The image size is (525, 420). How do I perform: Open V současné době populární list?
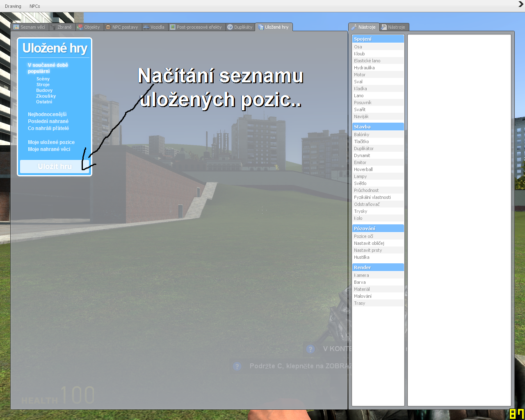pyautogui.click(x=48, y=68)
